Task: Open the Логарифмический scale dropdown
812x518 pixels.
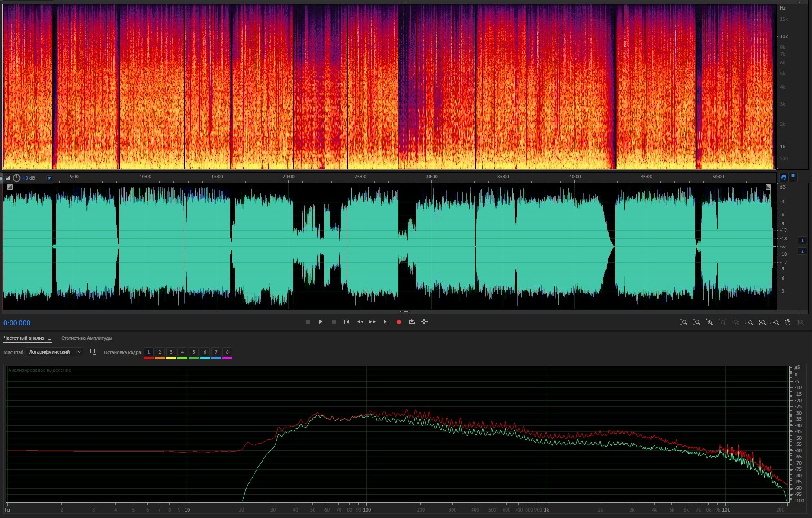Action: click(x=55, y=352)
